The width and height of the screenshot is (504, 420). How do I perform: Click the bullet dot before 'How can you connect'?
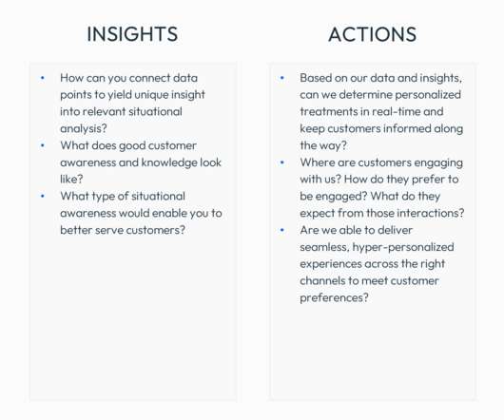click(x=43, y=78)
